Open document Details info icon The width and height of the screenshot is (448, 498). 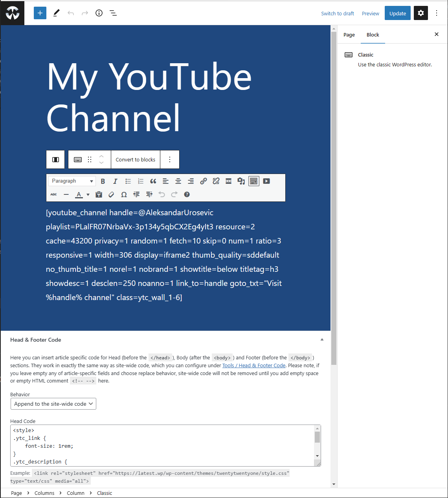[99, 13]
